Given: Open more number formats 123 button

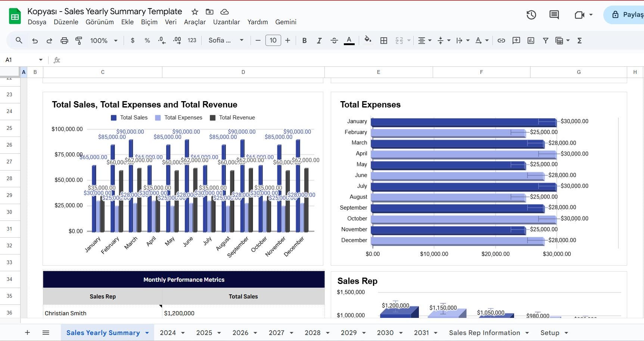Looking at the screenshot, I should [192, 41].
